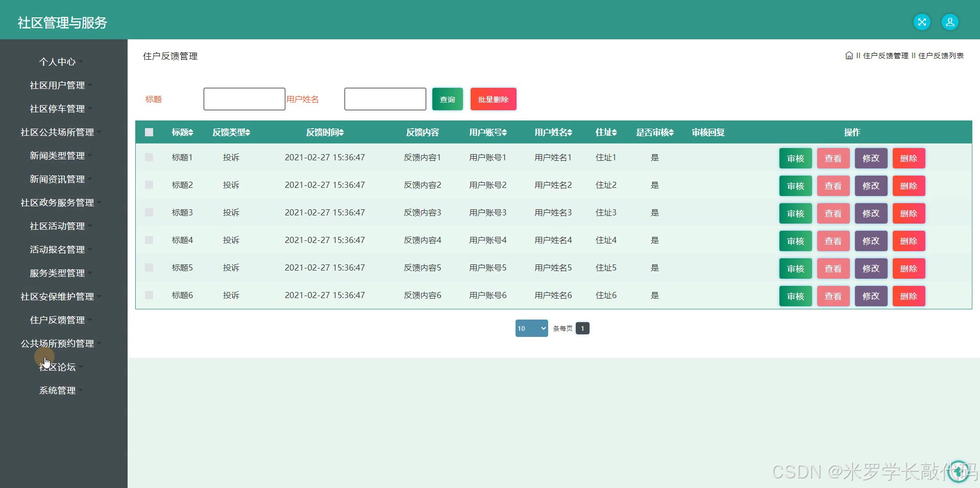980x488 pixels.
Task: Click the red 批量删除 button
Action: (493, 99)
